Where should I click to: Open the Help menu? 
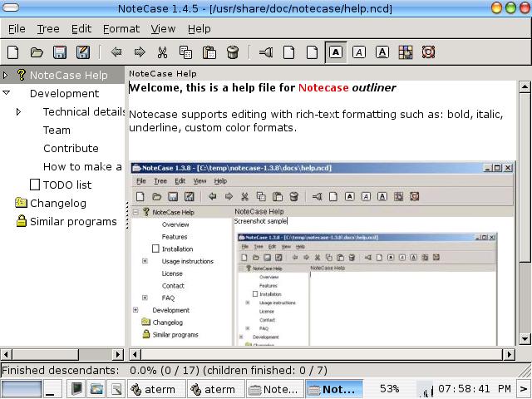tap(199, 29)
